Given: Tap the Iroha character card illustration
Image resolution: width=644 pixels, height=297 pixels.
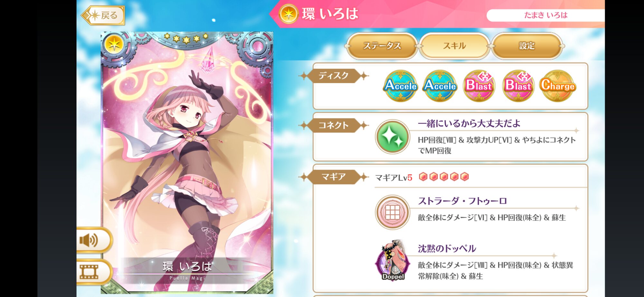Looking at the screenshot, I should 187,162.
